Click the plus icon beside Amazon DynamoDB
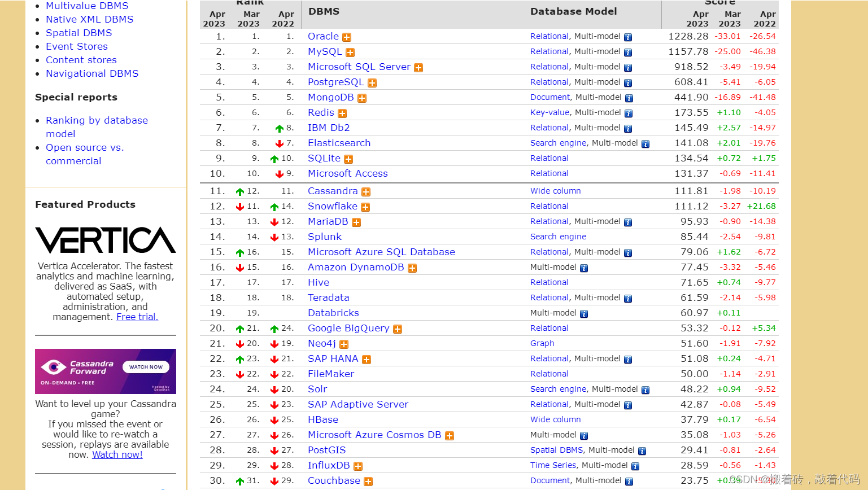 [412, 268]
